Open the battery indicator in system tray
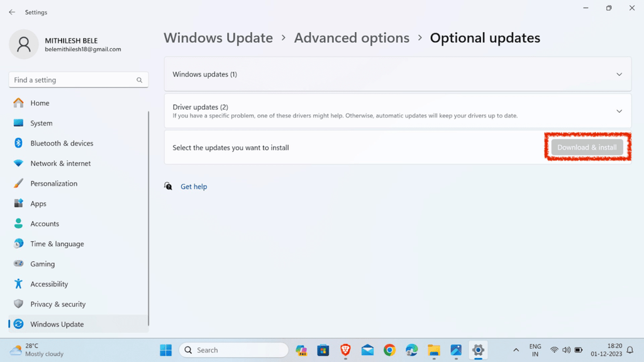644x362 pixels. [x=578, y=350]
